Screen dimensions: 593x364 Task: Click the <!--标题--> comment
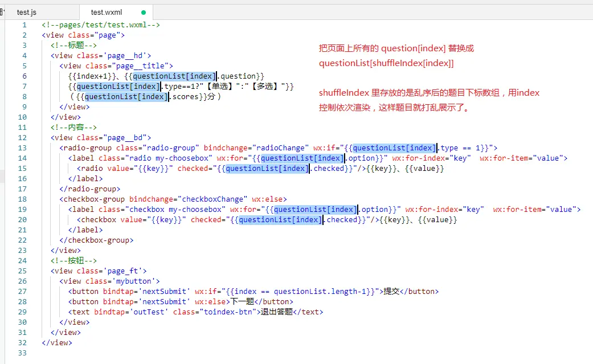[x=73, y=46]
